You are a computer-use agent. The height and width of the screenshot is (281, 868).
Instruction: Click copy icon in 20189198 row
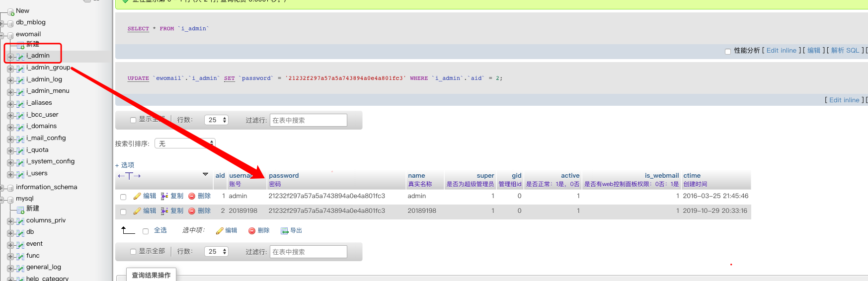click(164, 211)
